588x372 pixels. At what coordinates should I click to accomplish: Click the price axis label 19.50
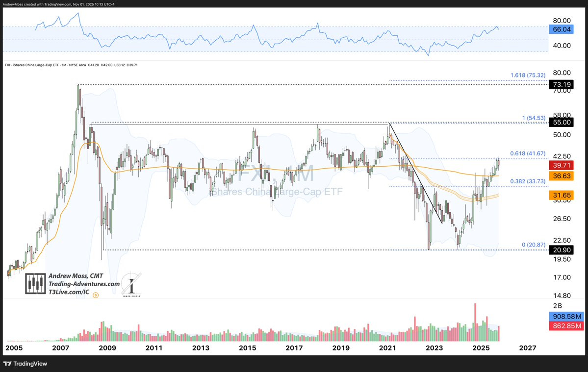coord(562,259)
